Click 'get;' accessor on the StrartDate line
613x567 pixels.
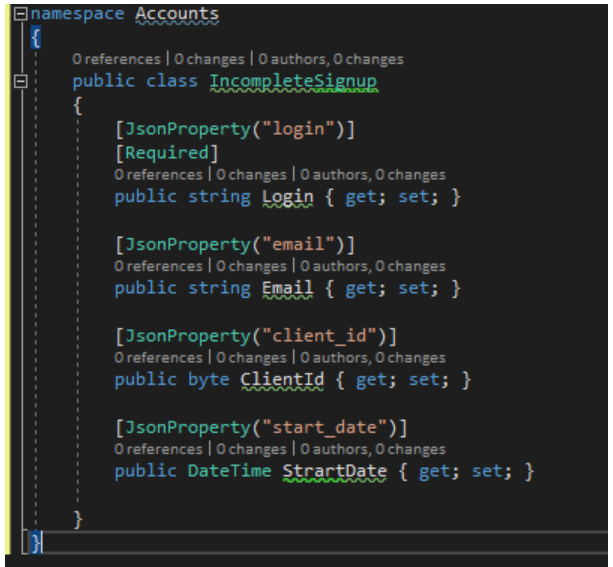point(439,471)
